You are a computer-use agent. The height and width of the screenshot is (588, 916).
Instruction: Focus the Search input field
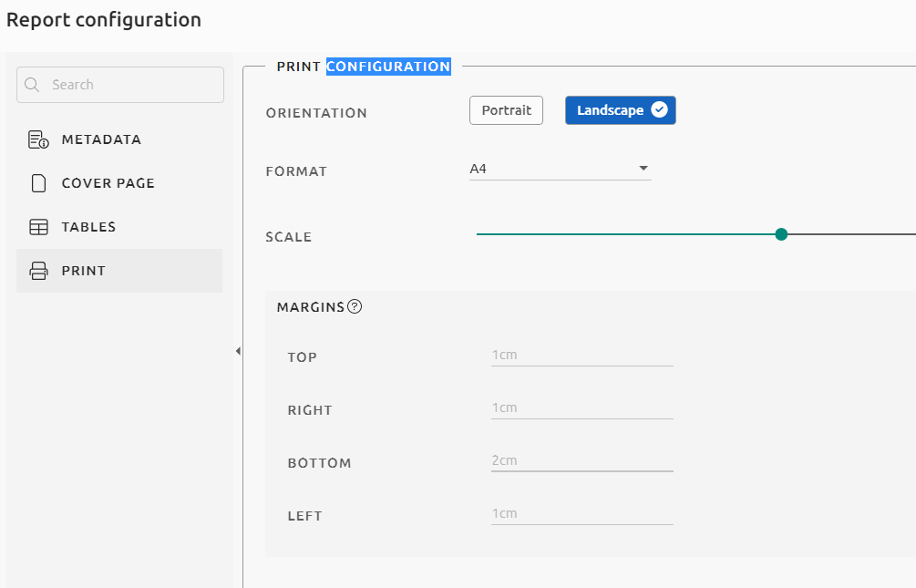pos(120,85)
